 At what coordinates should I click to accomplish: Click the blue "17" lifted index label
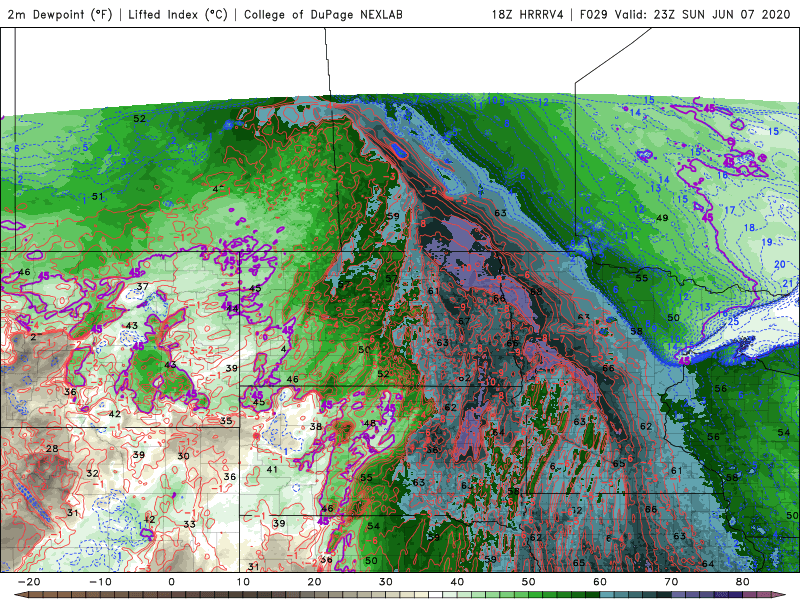[x=730, y=210]
